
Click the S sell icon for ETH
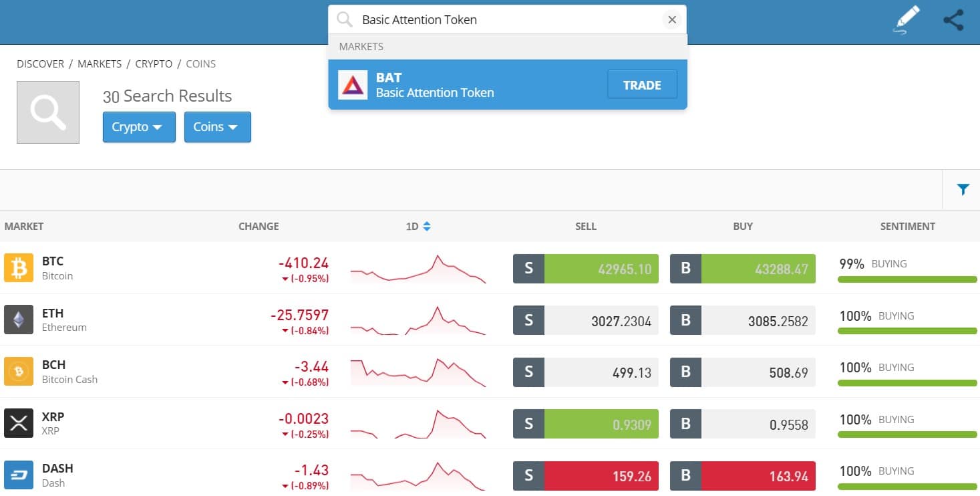click(529, 320)
